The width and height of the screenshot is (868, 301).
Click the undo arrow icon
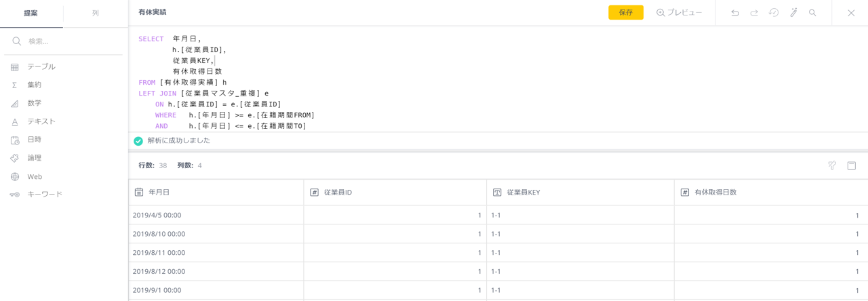point(735,13)
